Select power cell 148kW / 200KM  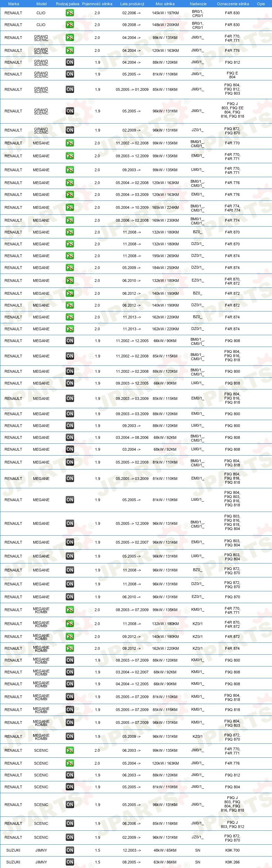pyautogui.click(x=165, y=25)
